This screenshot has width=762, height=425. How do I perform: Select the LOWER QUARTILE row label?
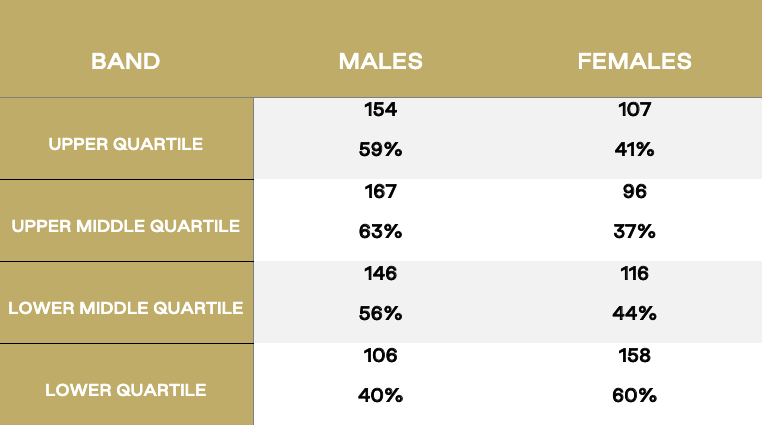125,390
